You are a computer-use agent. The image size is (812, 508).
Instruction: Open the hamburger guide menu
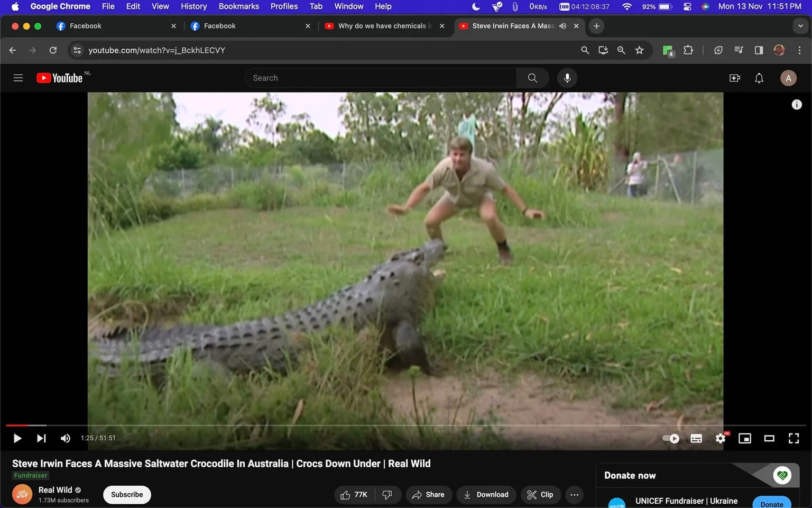click(x=18, y=78)
